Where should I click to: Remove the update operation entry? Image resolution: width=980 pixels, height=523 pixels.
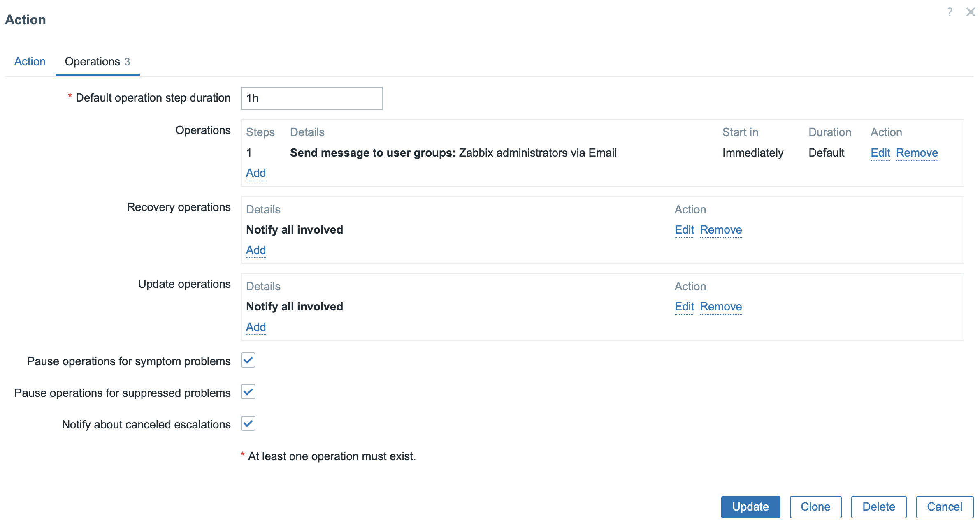pos(721,307)
